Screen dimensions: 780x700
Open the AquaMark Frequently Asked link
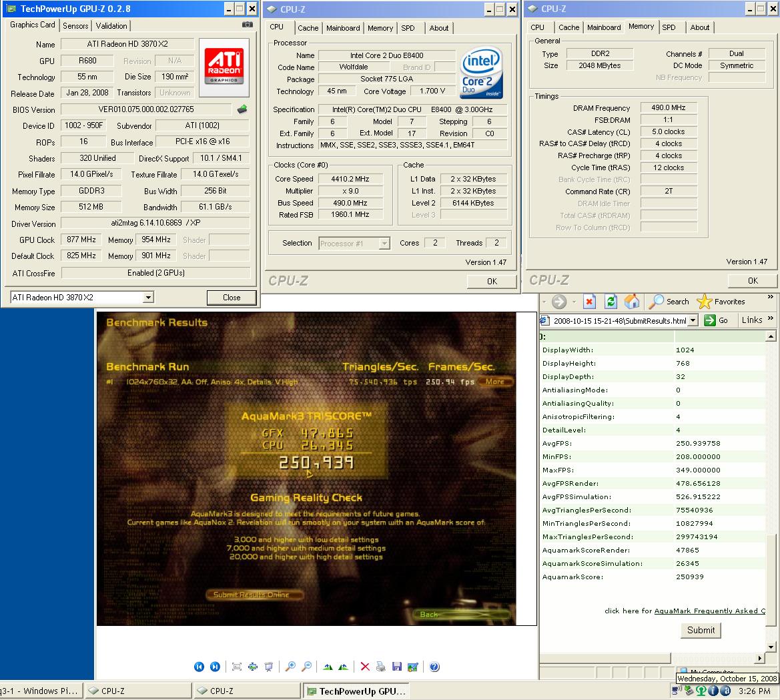(710, 611)
